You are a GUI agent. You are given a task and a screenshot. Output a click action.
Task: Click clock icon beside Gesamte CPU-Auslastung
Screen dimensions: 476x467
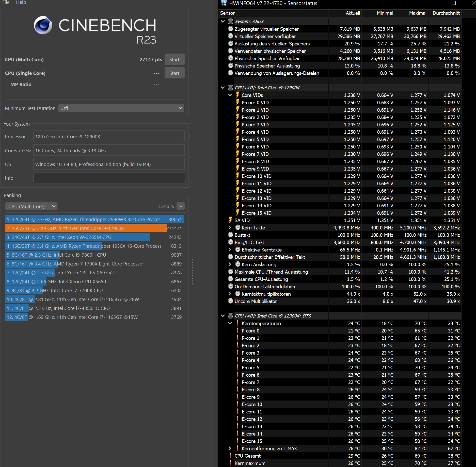[231, 279]
